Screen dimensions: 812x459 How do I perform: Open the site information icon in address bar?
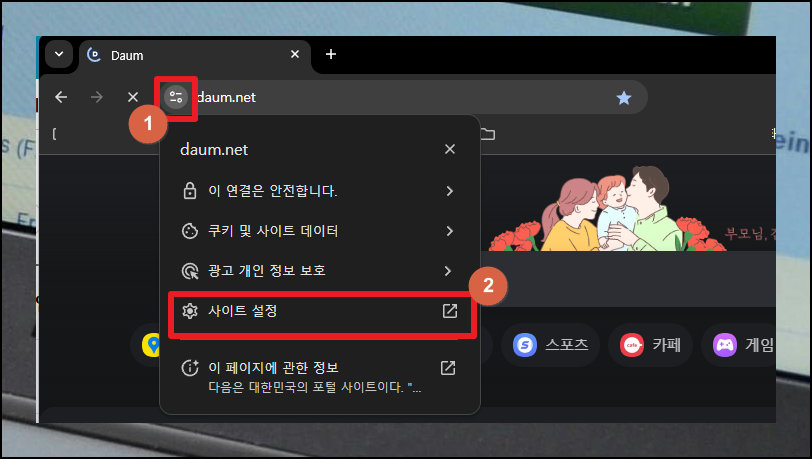point(176,97)
